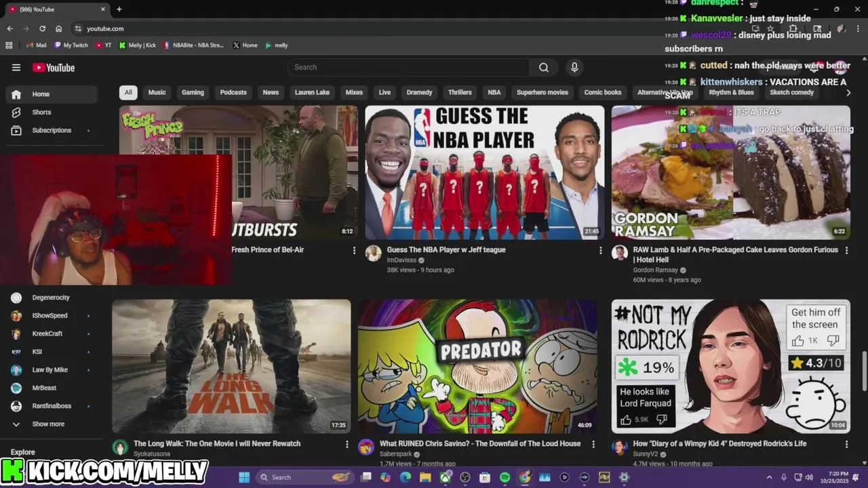Open options for Fresh Prince video
Viewport: 868px width, 488px height.
click(x=354, y=250)
